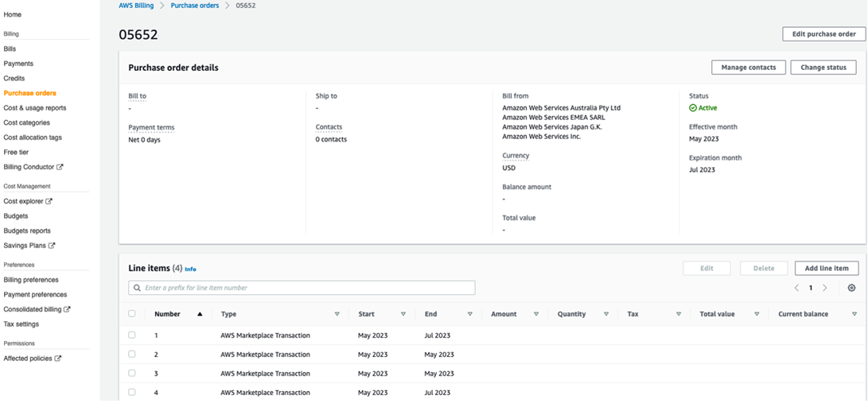Click the search magnifier icon in line items

tap(138, 288)
